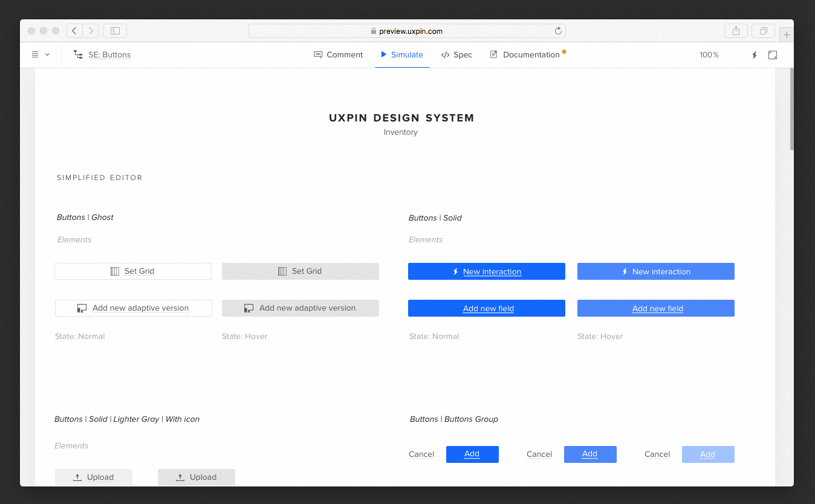Click the preview.uxpin.com address bar
This screenshot has height=504, width=815.
[406, 31]
